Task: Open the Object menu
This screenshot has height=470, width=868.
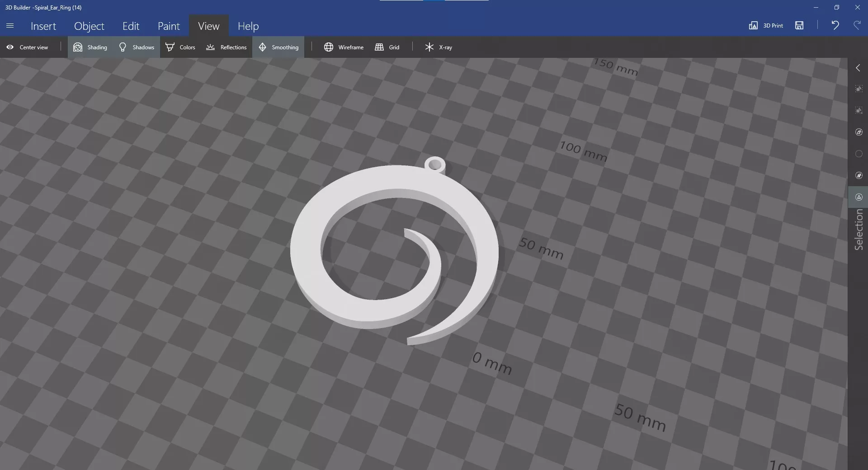Action: pyautogui.click(x=89, y=26)
